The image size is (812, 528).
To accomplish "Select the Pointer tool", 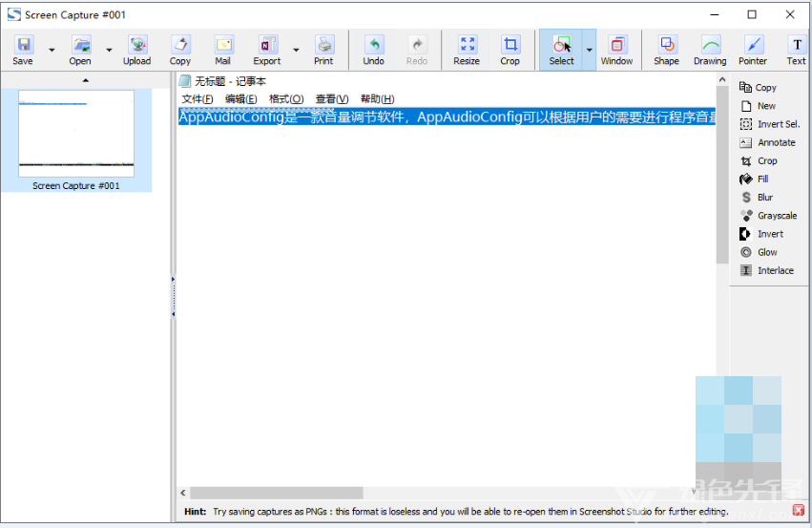I will pyautogui.click(x=753, y=50).
